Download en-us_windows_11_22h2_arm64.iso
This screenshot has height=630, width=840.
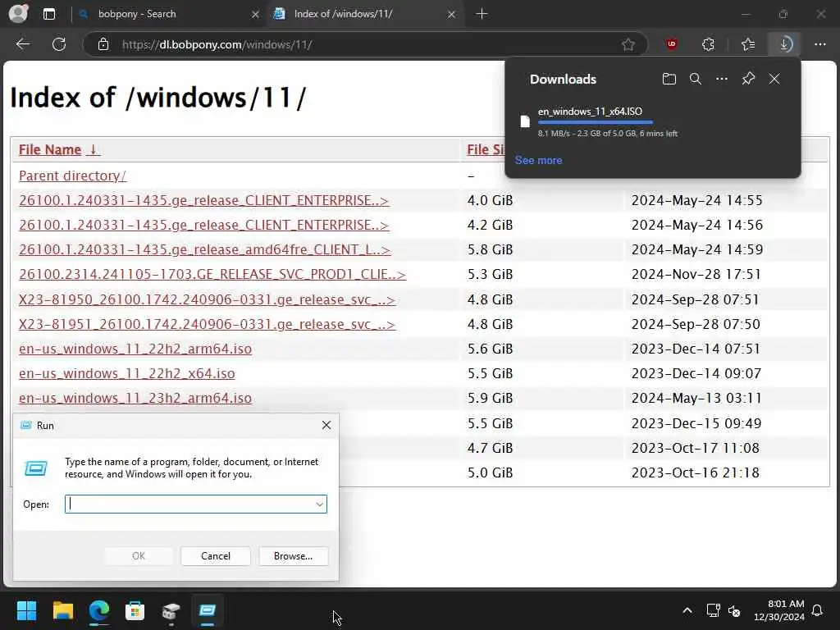click(x=135, y=349)
